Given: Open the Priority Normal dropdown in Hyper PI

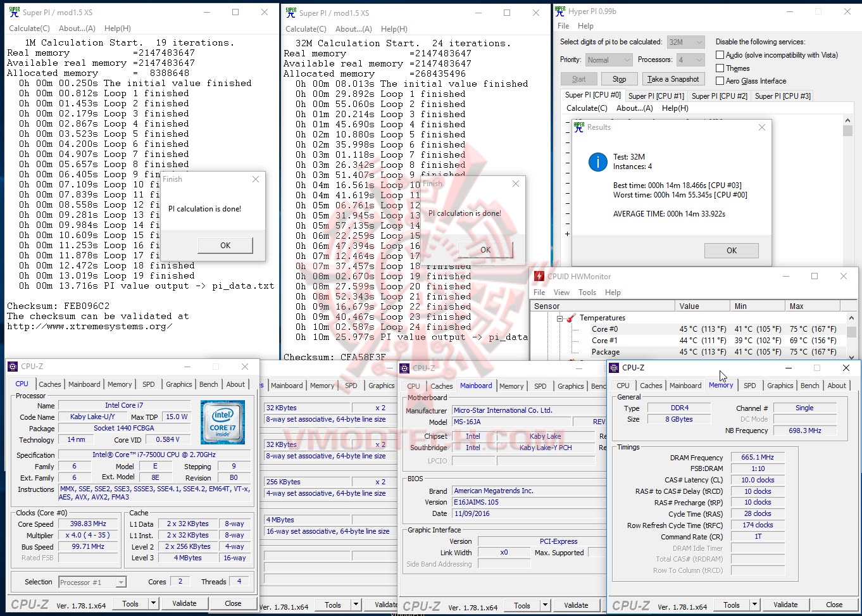Looking at the screenshot, I should point(608,60).
